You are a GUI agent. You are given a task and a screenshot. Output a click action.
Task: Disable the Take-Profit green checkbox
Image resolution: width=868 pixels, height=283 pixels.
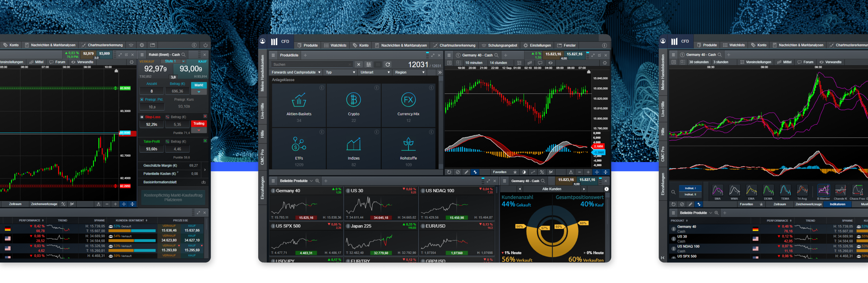[205, 141]
